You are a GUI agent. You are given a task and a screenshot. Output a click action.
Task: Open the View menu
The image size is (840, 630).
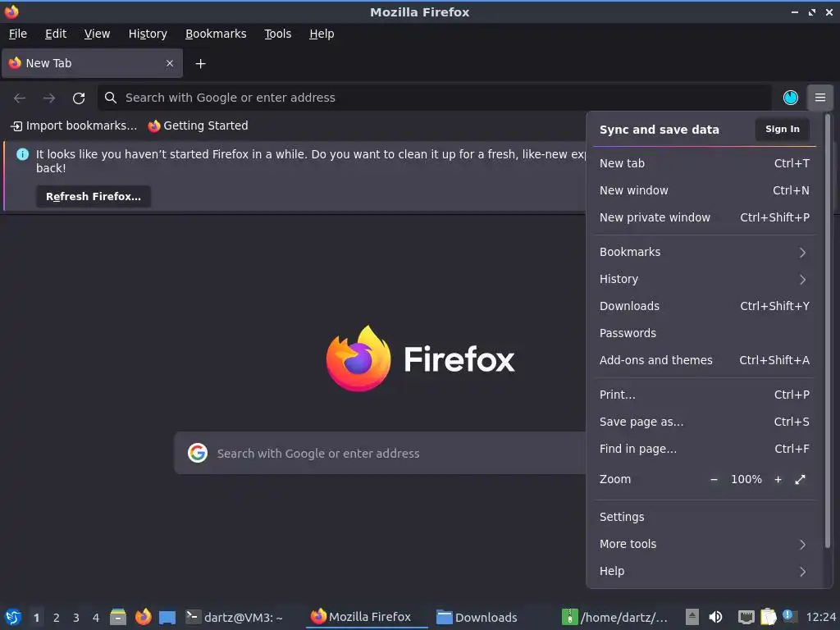point(97,34)
